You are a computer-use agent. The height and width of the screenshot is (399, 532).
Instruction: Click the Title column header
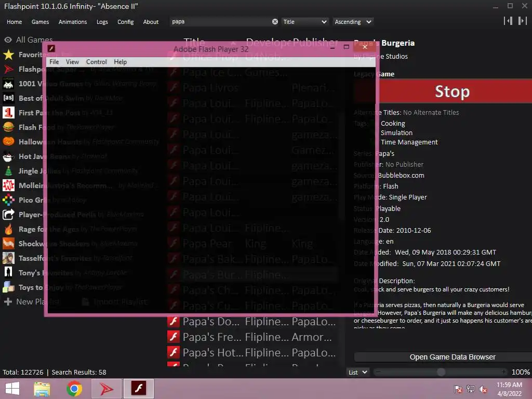194,43
